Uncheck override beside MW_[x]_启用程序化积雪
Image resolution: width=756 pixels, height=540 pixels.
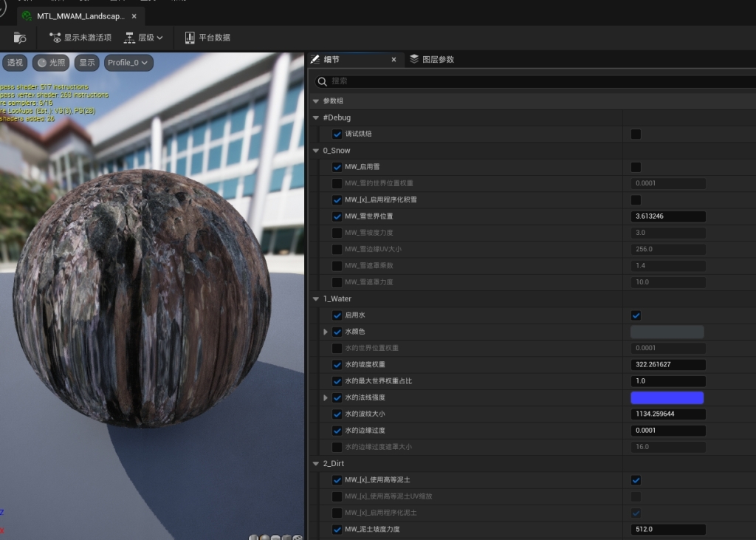tap(337, 199)
